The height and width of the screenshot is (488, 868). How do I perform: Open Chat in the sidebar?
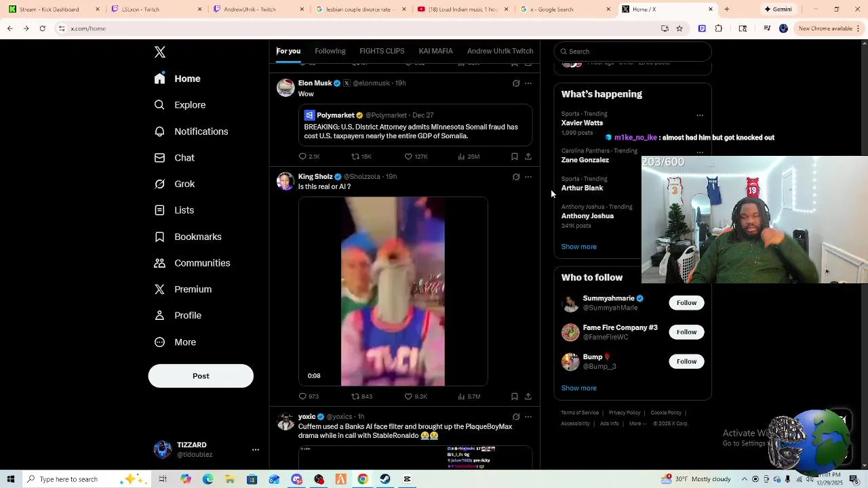point(174,158)
